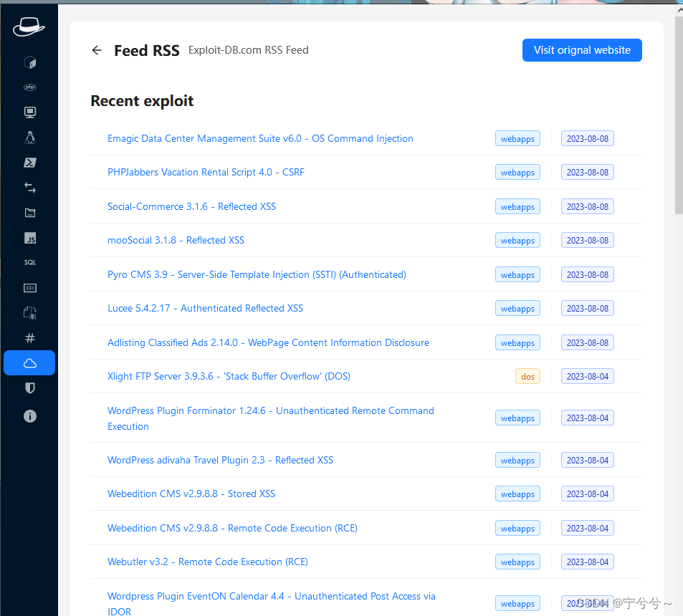Open the SQL injection sidebar icon
This screenshot has width=683, height=616.
[x=29, y=262]
